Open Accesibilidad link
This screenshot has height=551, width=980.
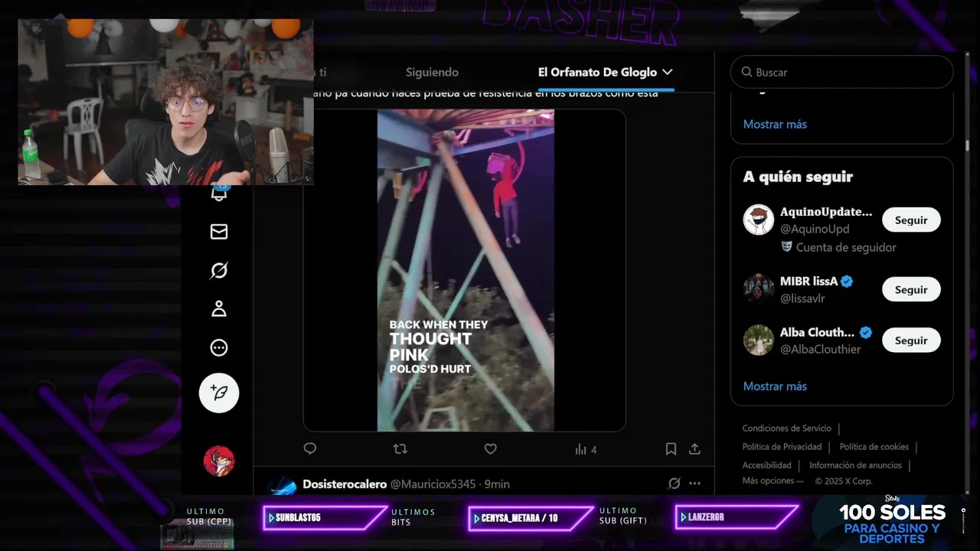[766, 465]
